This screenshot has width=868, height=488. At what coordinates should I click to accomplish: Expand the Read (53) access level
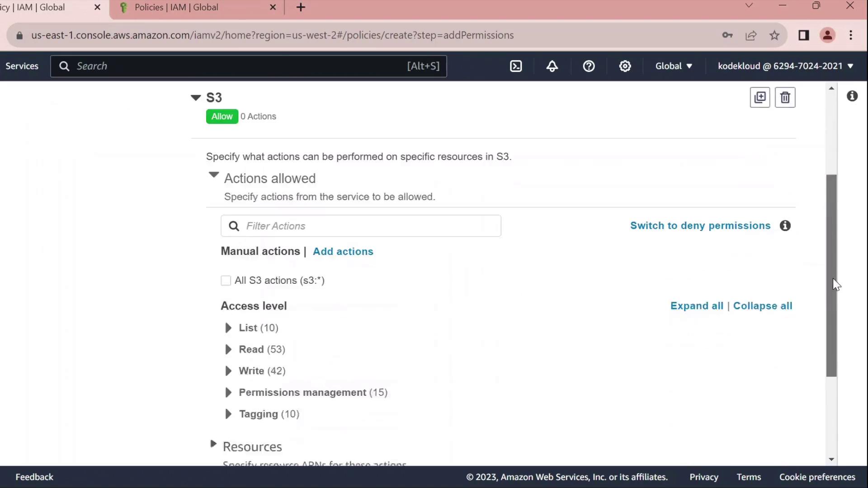click(228, 349)
